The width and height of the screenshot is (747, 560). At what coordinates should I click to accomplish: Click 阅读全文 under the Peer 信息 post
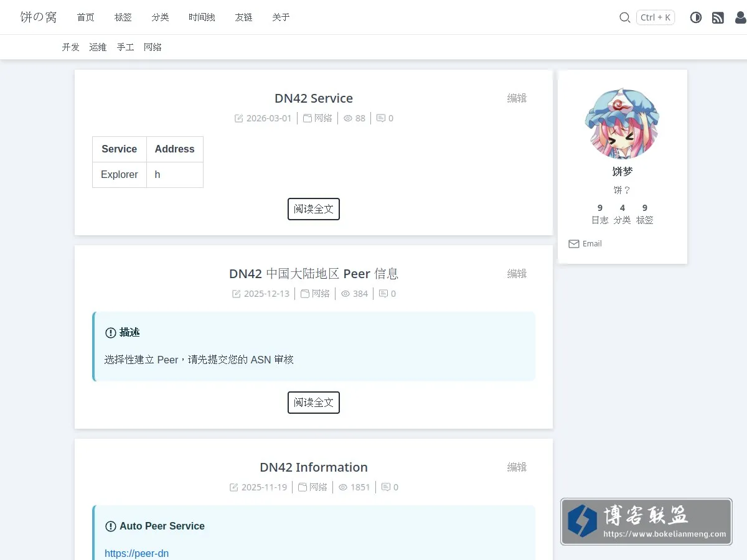[x=314, y=403]
